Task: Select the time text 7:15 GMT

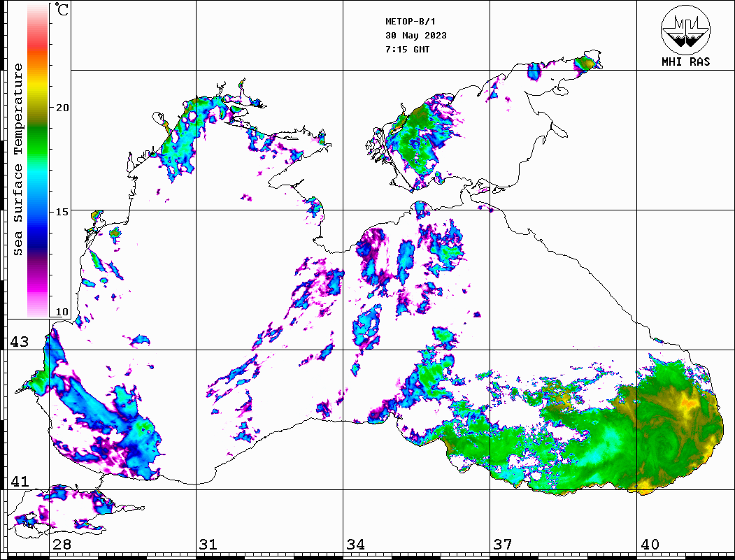Action: click(x=407, y=49)
